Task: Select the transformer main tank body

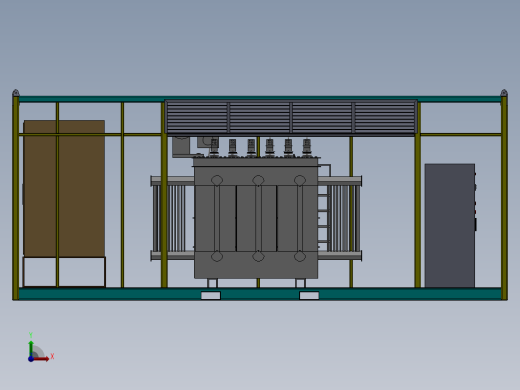Action: (x=256, y=218)
